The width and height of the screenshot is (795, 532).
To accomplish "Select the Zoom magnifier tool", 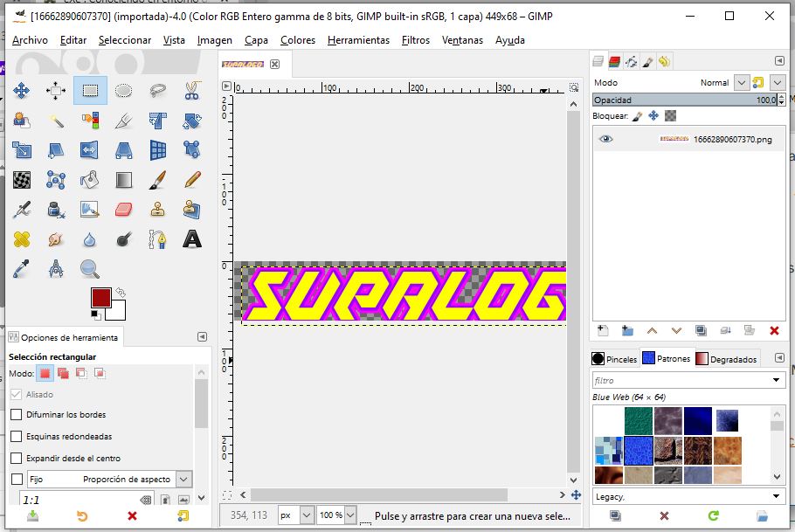I will 89,269.
